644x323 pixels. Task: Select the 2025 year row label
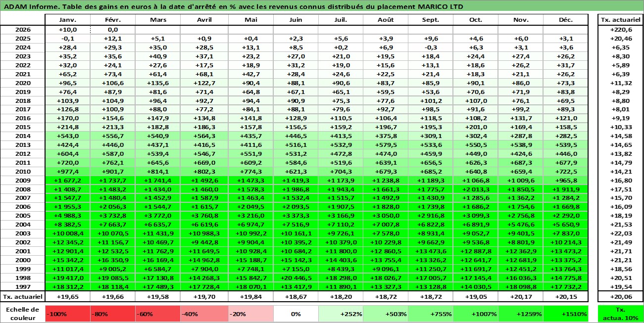tap(23, 39)
